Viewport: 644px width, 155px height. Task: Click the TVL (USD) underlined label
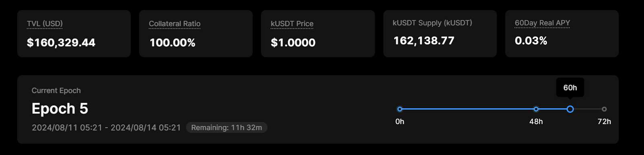point(45,23)
